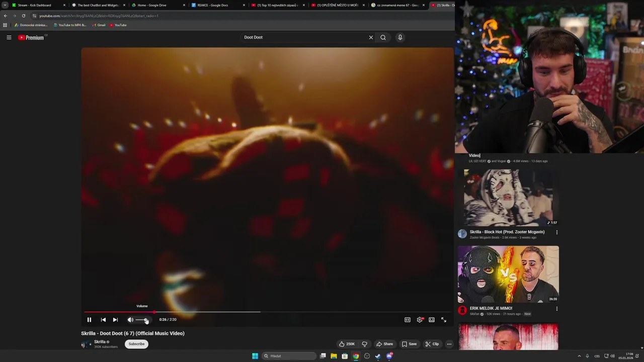
Task: Dislike the video
Action: coord(365,344)
